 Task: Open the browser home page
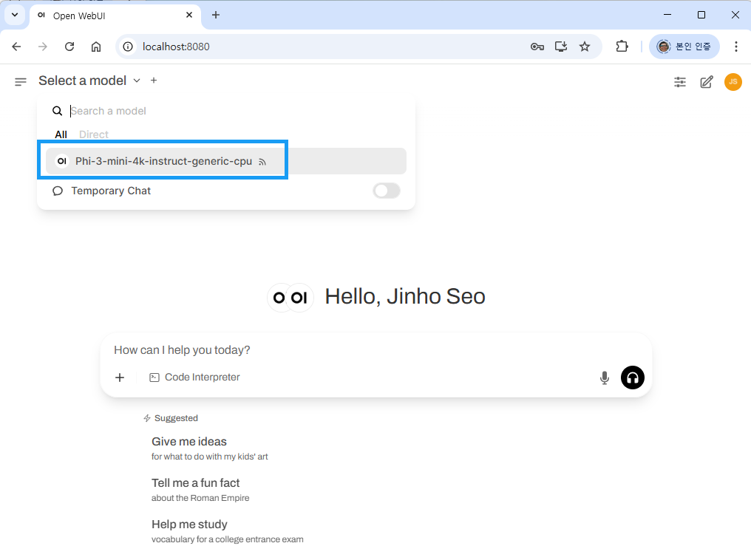(x=96, y=47)
